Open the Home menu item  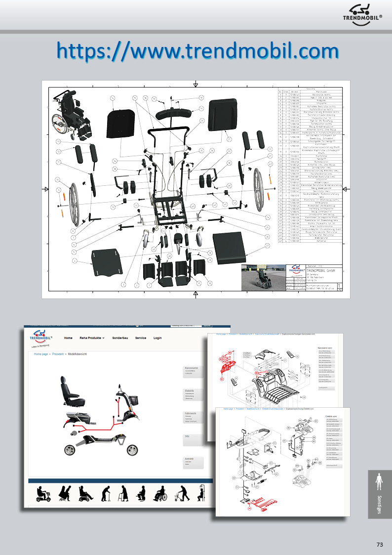[x=68, y=338]
